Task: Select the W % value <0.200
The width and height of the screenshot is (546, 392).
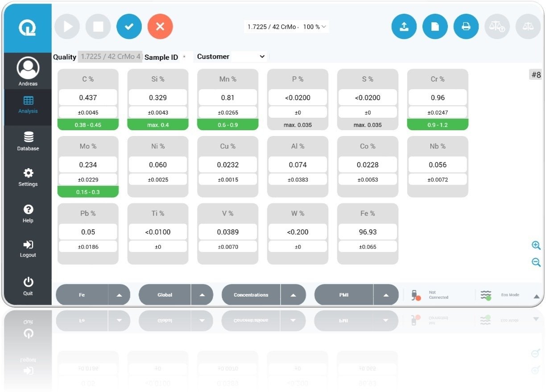Action: (298, 232)
